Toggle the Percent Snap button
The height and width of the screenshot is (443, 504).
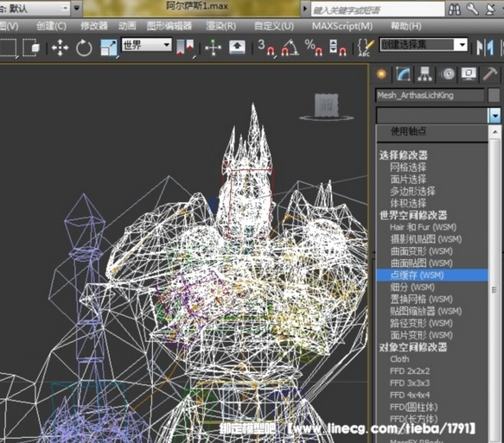(314, 47)
